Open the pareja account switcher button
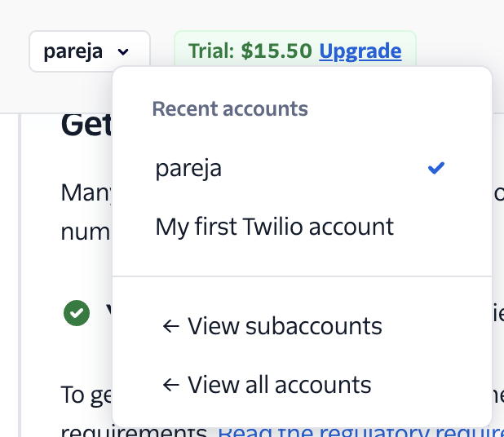Viewport: 504px width, 437px height. (x=90, y=51)
